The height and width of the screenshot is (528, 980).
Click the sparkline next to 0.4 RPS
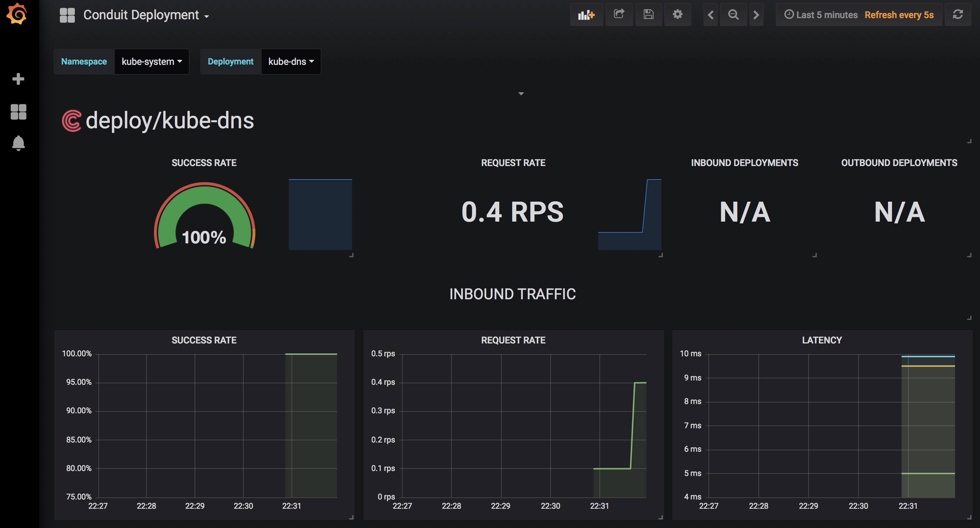630,214
